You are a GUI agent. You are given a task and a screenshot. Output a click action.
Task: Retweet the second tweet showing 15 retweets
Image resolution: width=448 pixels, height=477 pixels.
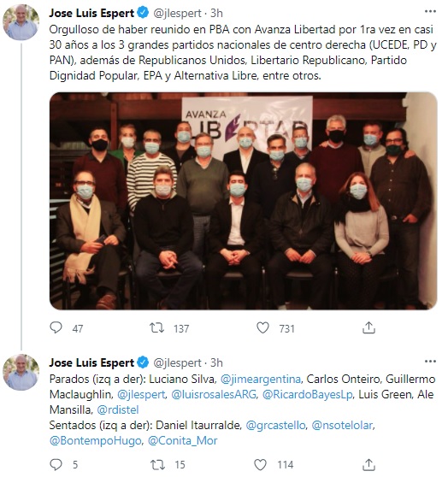point(157,464)
